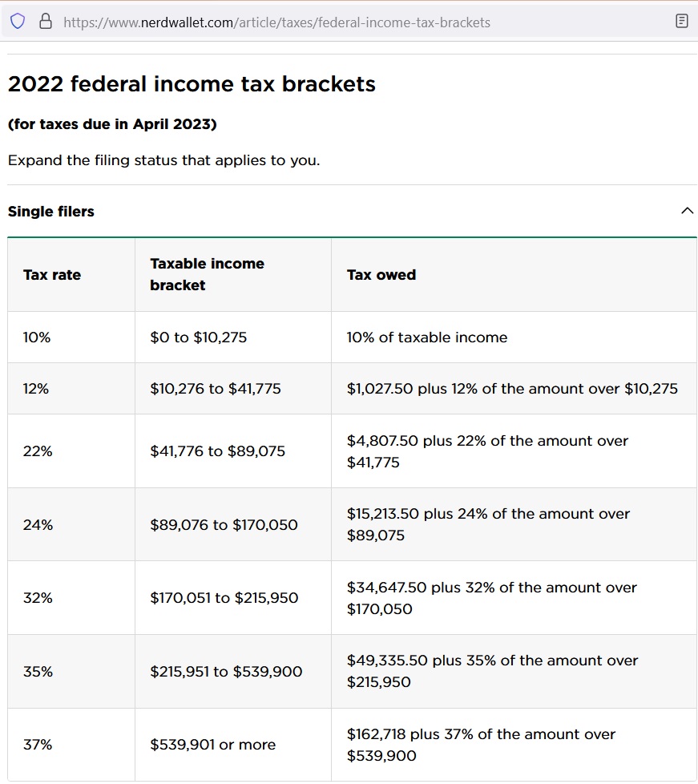Click the "Tax rate" column header

52,275
